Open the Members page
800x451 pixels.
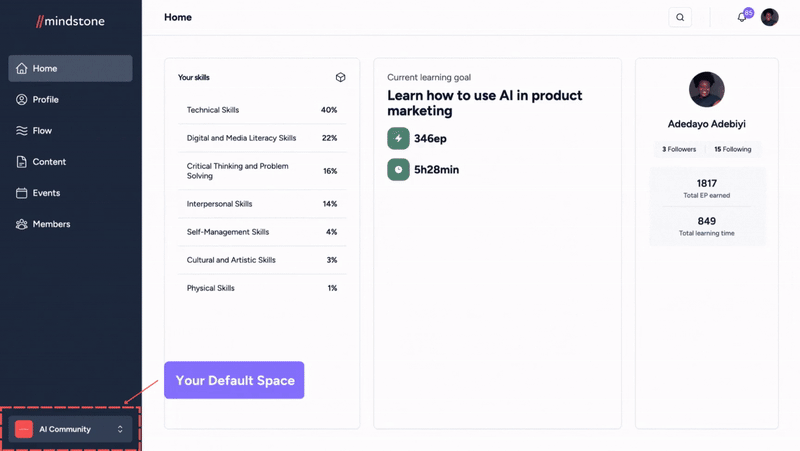(x=70, y=224)
